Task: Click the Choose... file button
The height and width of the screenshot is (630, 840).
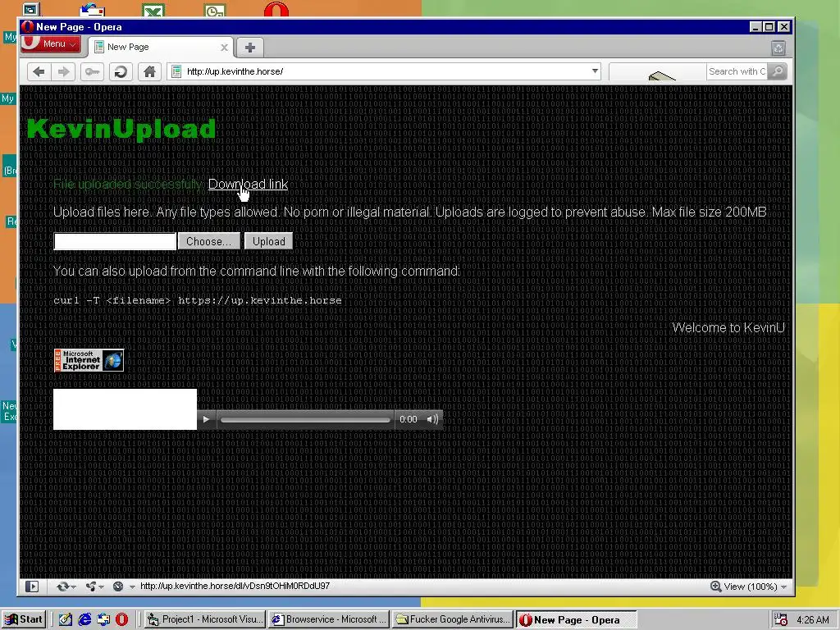Action: [x=208, y=242]
